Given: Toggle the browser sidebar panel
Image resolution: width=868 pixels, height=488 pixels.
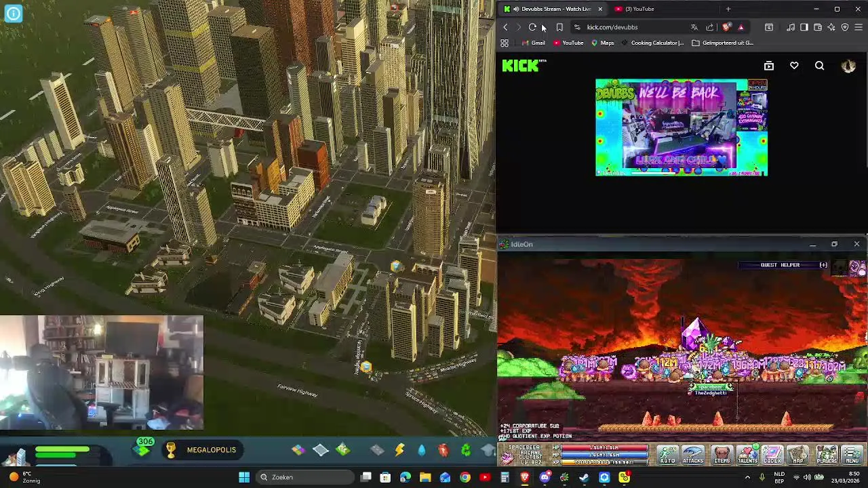Looking at the screenshot, I should point(804,27).
